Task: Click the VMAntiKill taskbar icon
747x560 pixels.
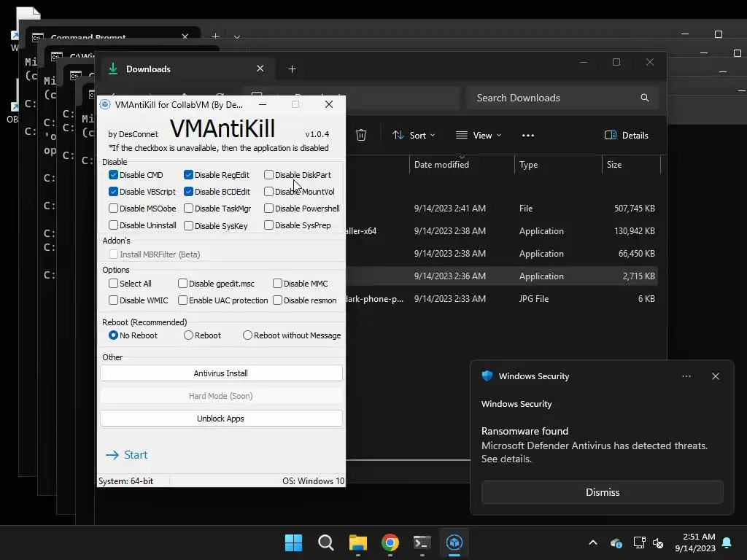Action: click(454, 542)
